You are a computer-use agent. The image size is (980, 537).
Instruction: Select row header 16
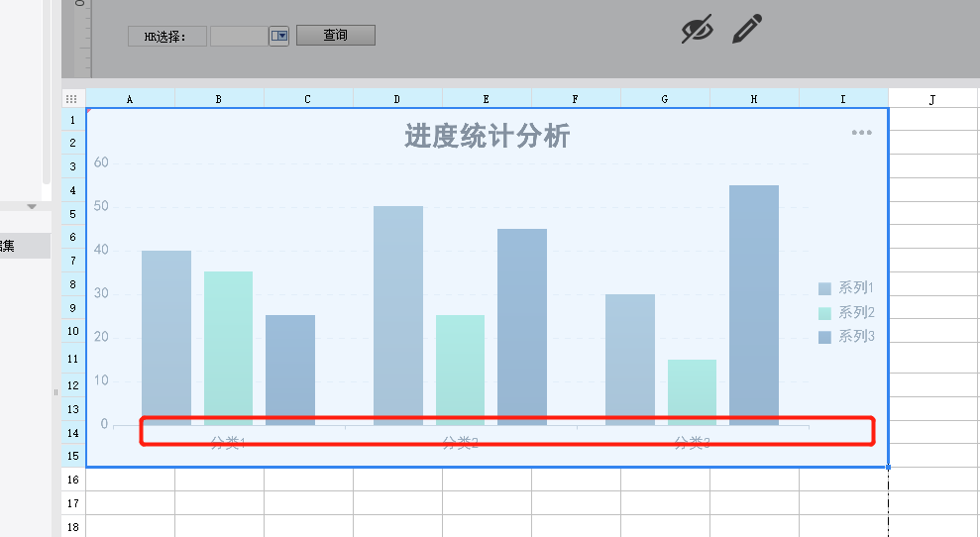click(73, 480)
